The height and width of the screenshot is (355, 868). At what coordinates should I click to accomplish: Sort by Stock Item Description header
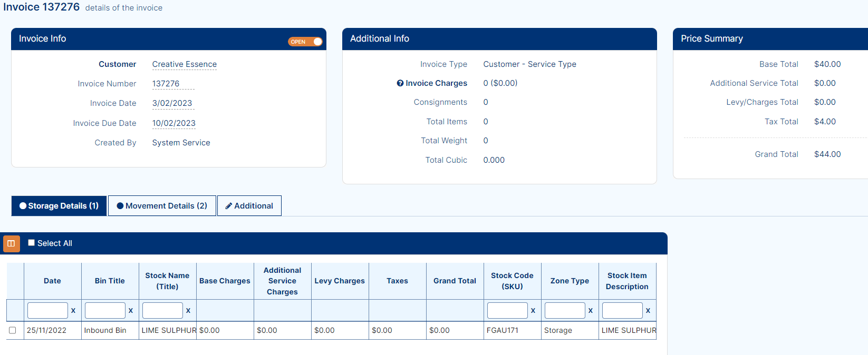pyautogui.click(x=628, y=281)
